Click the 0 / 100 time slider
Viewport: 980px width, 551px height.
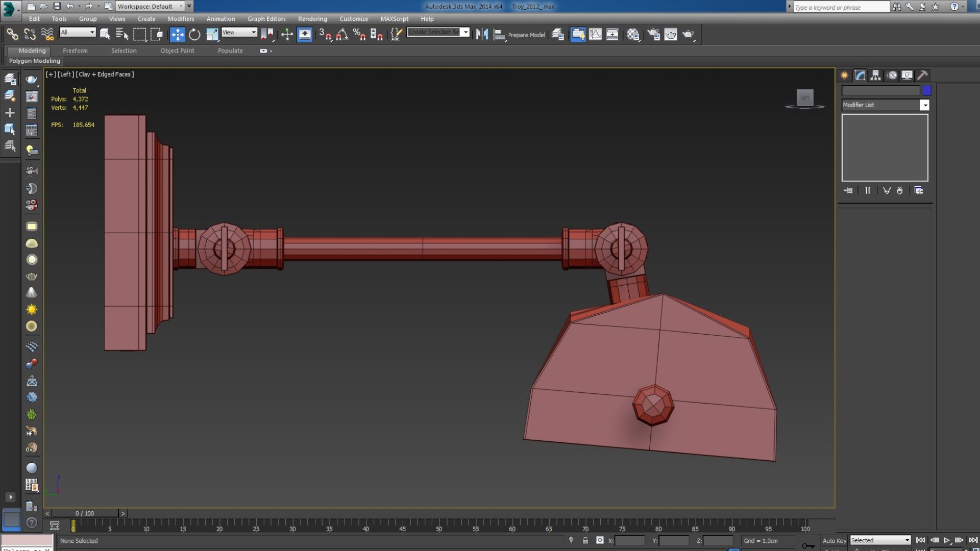85,513
